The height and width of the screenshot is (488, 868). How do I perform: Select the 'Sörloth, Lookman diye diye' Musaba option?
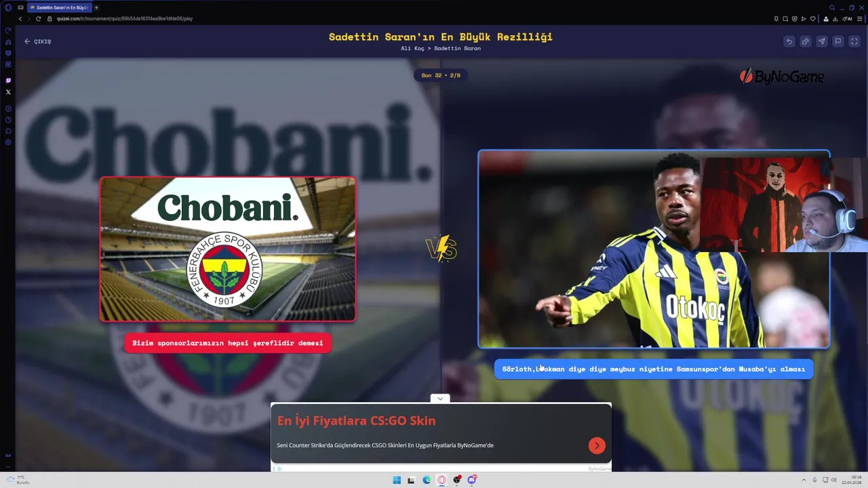click(x=654, y=369)
